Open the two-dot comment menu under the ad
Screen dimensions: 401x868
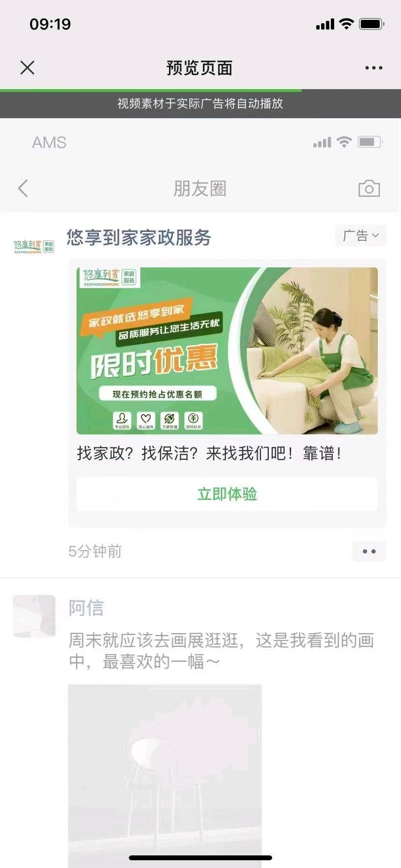[369, 551]
